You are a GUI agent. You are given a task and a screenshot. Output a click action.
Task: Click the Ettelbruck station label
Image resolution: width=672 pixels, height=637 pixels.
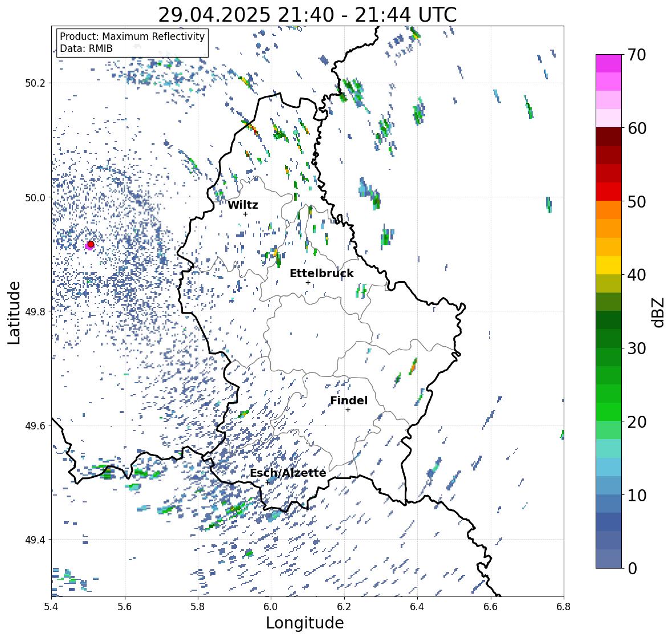(321, 274)
